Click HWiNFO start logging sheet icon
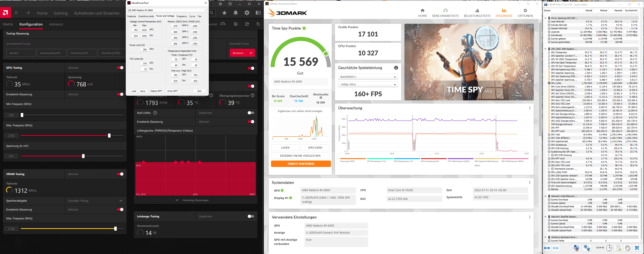Viewport: 644px width, 254px height. click(618, 248)
